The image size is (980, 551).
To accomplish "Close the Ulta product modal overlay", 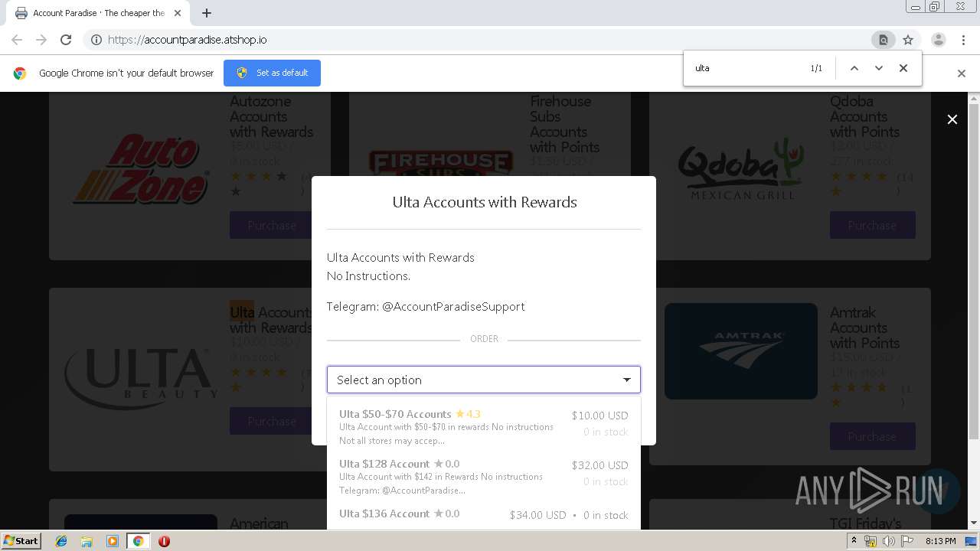I will pos(952,119).
